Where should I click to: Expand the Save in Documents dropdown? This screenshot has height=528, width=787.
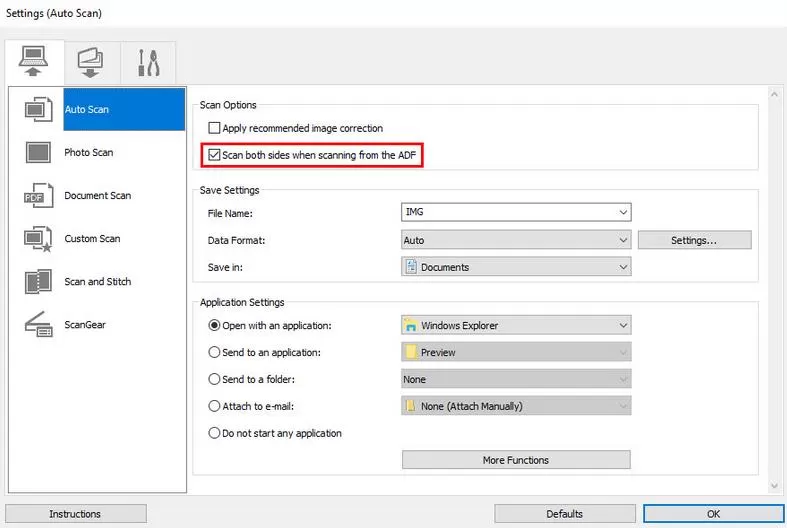tap(623, 267)
